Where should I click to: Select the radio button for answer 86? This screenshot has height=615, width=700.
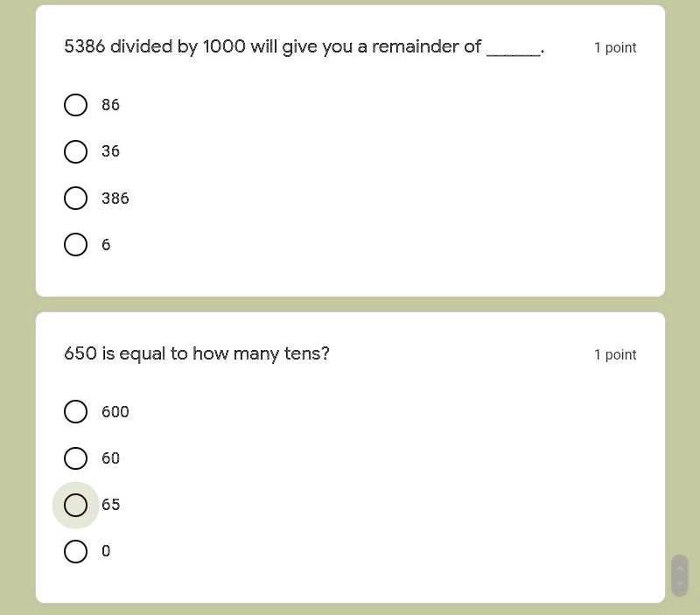coord(76,105)
